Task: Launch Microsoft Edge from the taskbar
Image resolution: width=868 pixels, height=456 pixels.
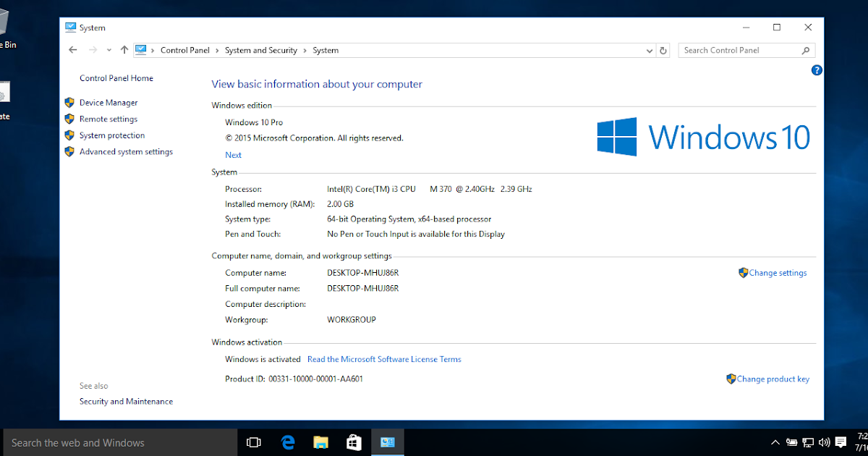Action: (288, 442)
